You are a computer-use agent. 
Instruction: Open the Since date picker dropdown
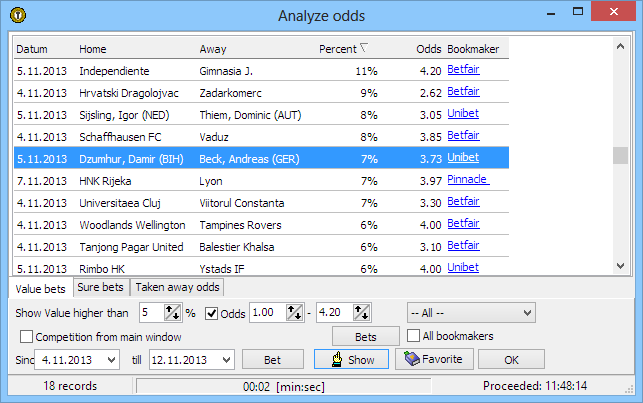[112, 359]
